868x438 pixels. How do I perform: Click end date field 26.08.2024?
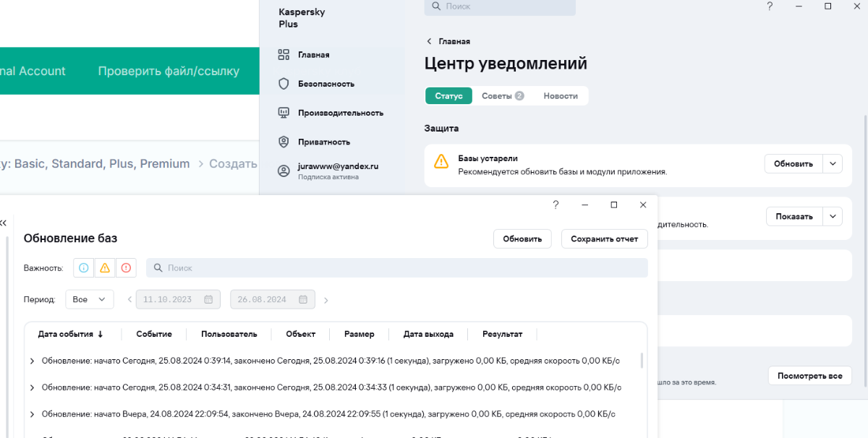[273, 299]
